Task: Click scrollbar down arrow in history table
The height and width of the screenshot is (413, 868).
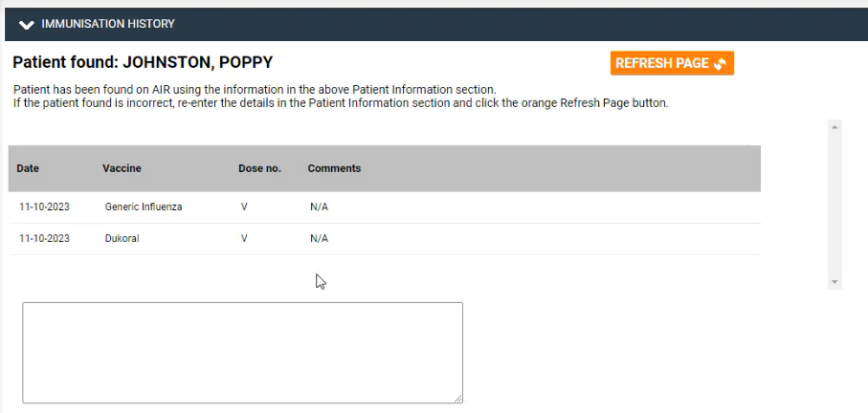Action: [x=835, y=282]
